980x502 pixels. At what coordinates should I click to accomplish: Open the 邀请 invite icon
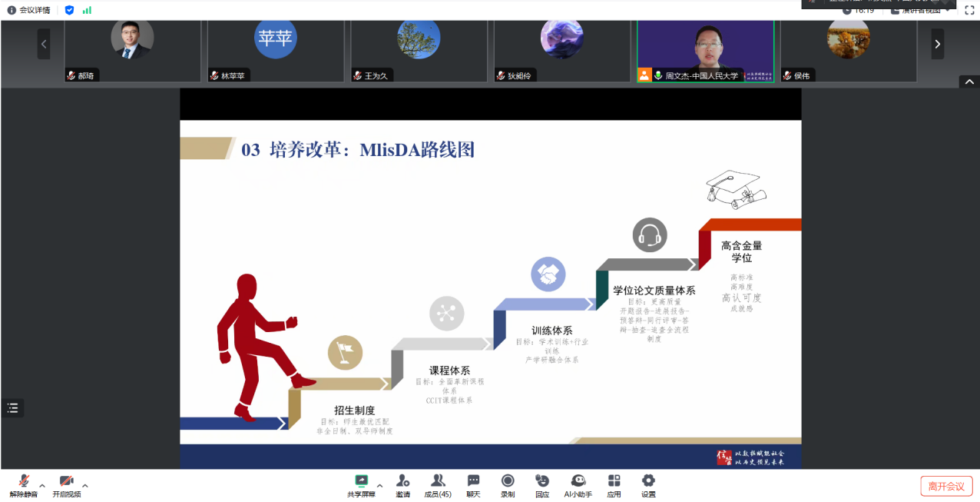[402, 481]
